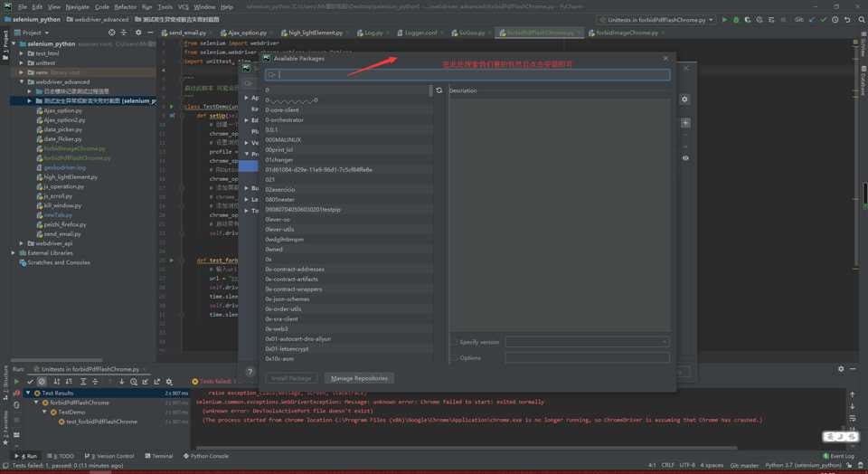
Task: Open help with the question mark button
Action: click(250, 372)
